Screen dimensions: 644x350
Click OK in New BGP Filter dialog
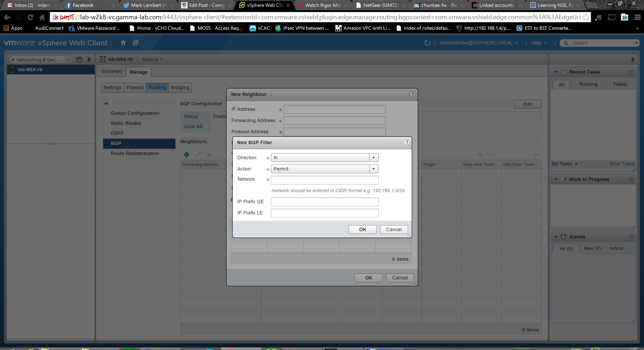click(x=362, y=229)
